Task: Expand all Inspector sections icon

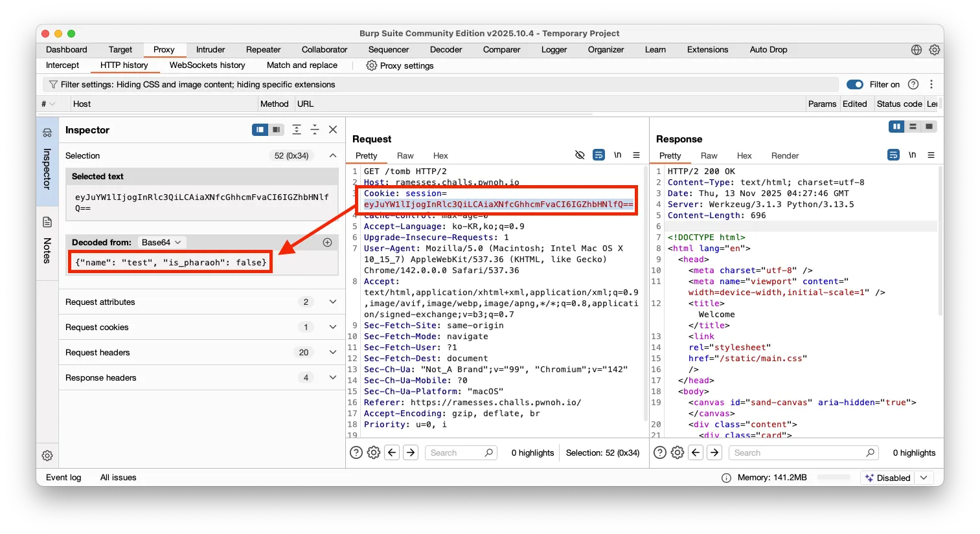Action: coord(297,129)
